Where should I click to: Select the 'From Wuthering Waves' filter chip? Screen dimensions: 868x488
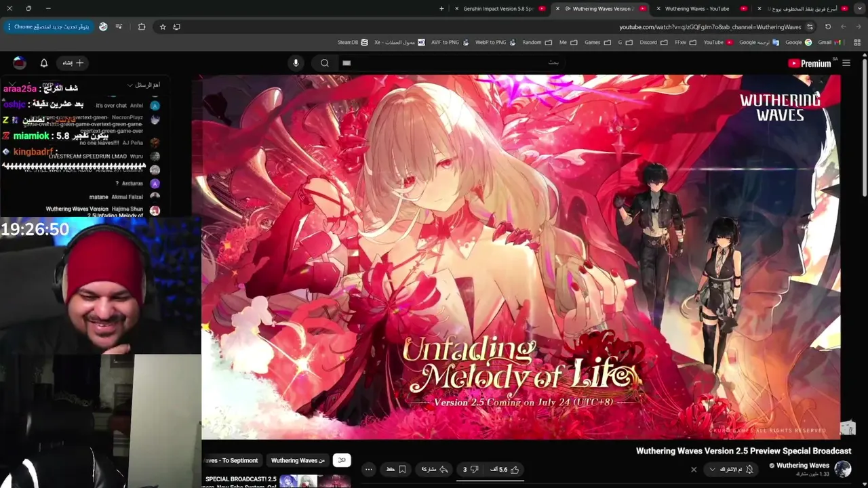pyautogui.click(x=298, y=460)
